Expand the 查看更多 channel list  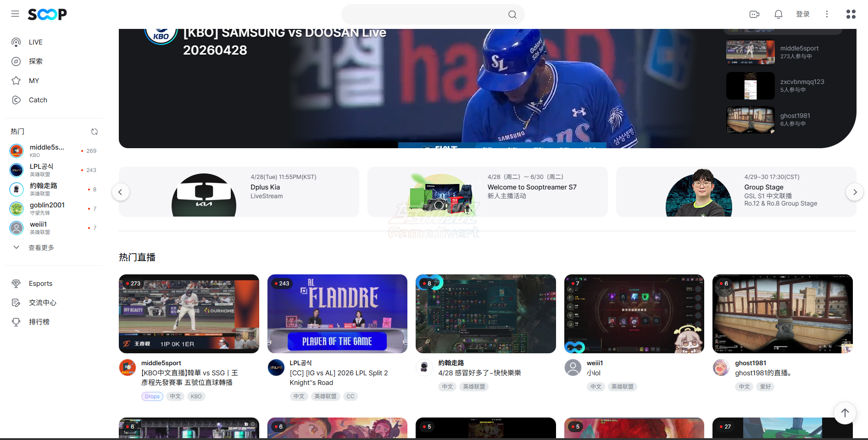click(41, 248)
